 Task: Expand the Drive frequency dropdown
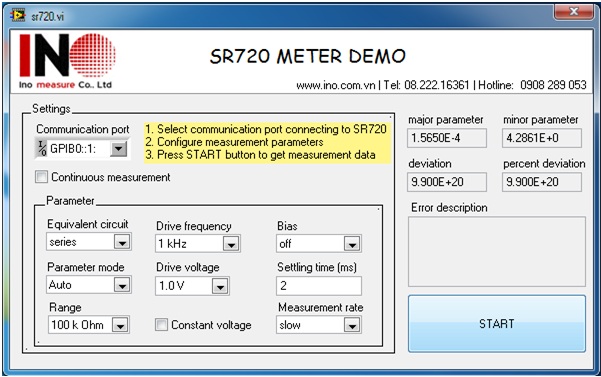[x=231, y=244]
